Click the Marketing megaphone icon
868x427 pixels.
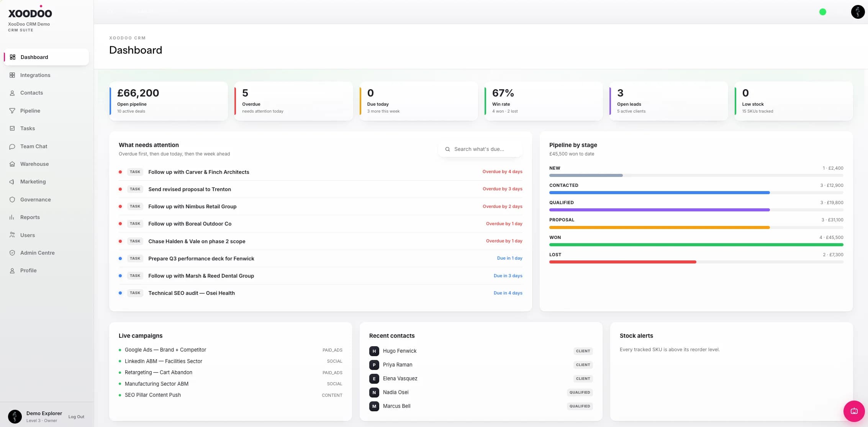click(x=12, y=182)
